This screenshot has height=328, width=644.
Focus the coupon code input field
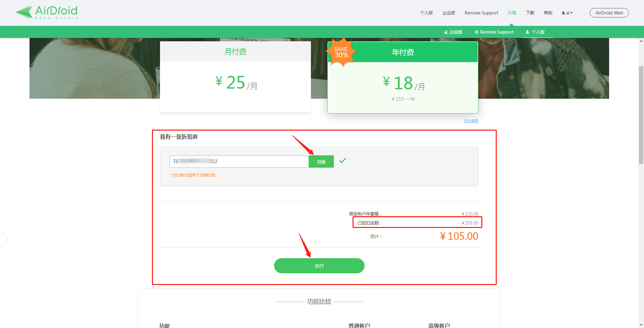coord(239,161)
